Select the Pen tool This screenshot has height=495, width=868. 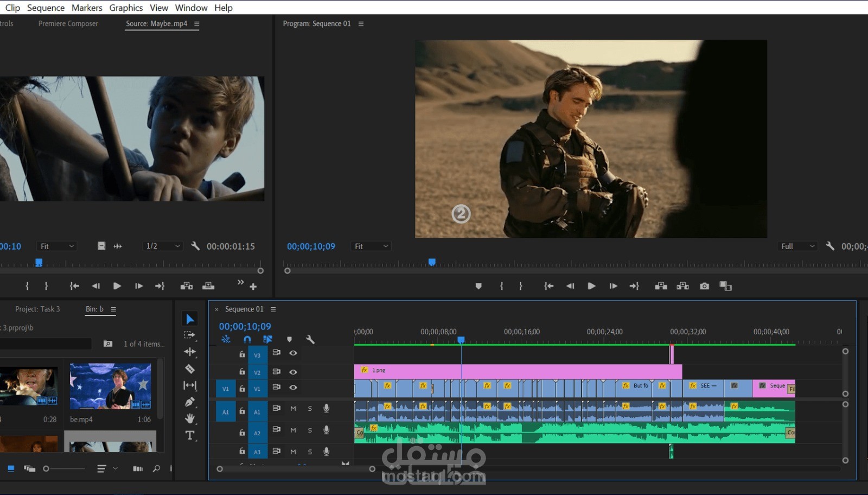tap(190, 402)
